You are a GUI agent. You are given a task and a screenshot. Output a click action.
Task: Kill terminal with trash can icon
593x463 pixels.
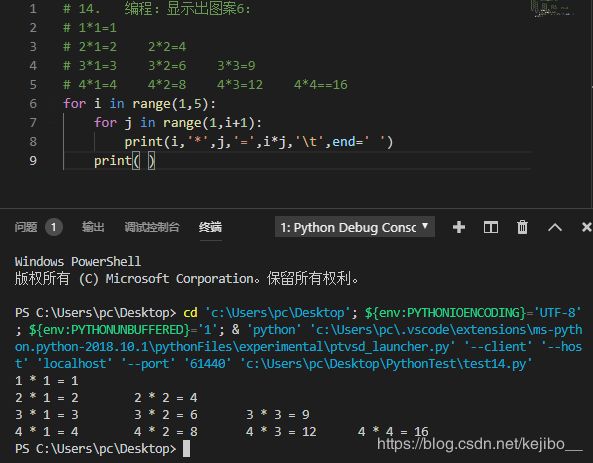tap(522, 227)
